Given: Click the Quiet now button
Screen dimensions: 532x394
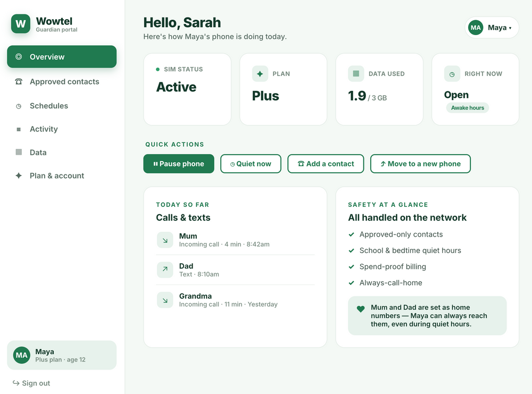Looking at the screenshot, I should pyautogui.click(x=251, y=164).
